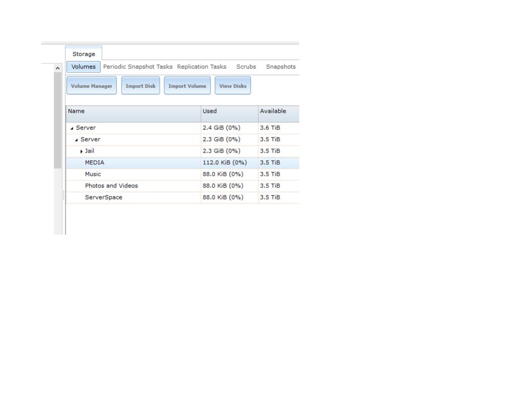This screenshot has width=532, height=411.
Task: Collapse the nested Server dataset
Action: (76, 140)
